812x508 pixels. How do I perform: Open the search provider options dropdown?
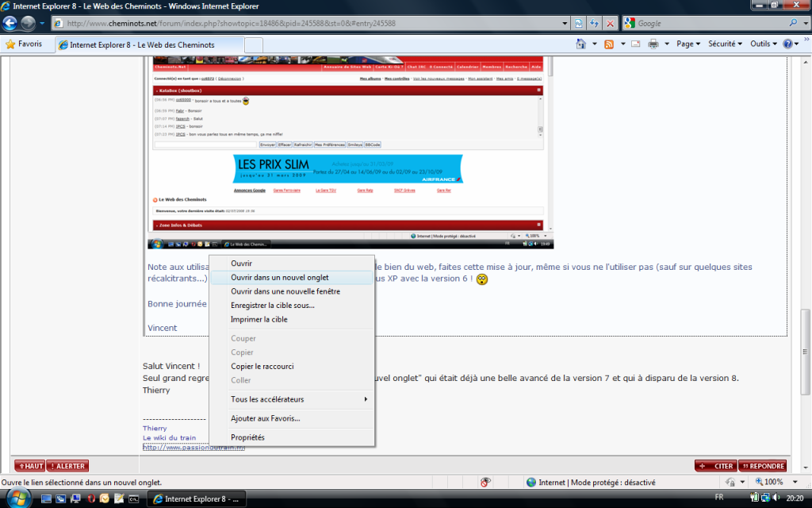point(806,23)
